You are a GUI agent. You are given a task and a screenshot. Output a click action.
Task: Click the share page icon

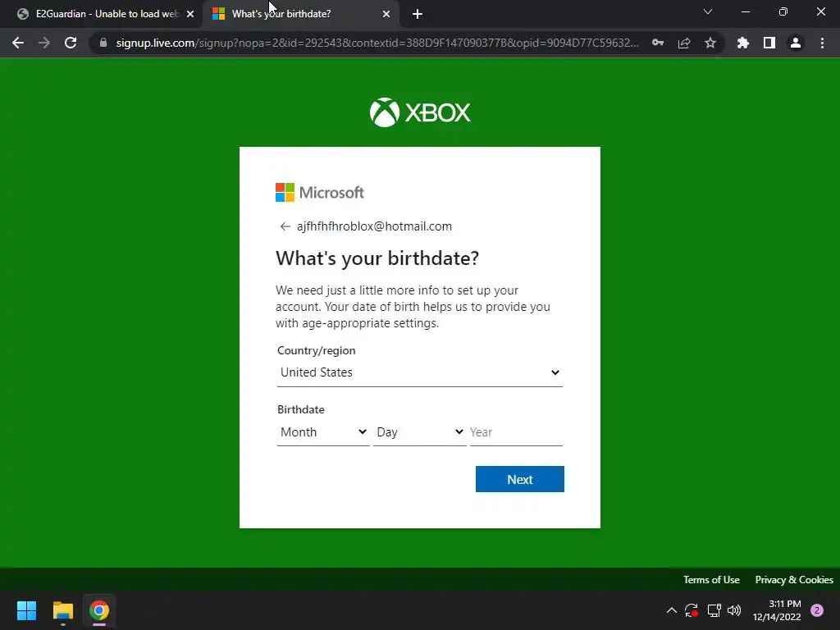[684, 43]
